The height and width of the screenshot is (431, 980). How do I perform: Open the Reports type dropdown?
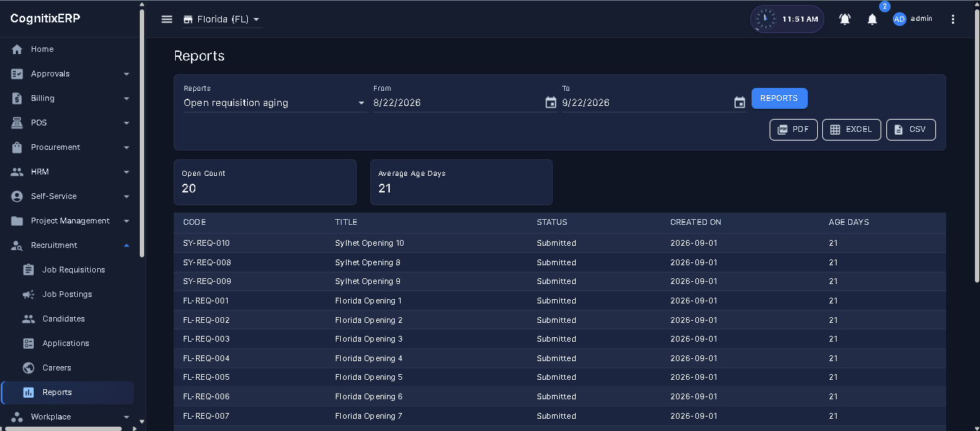[275, 102]
